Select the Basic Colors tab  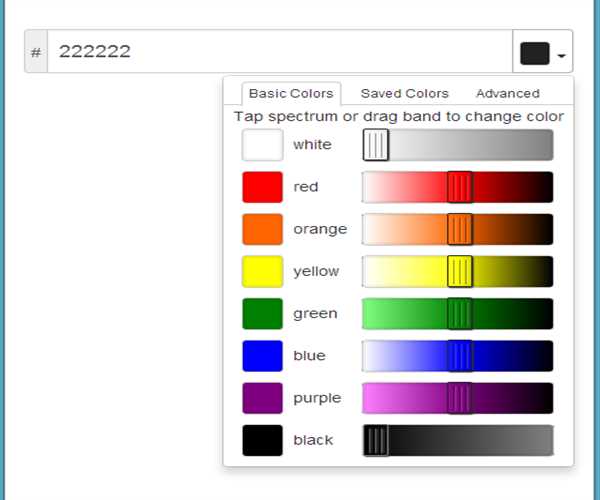point(290,93)
